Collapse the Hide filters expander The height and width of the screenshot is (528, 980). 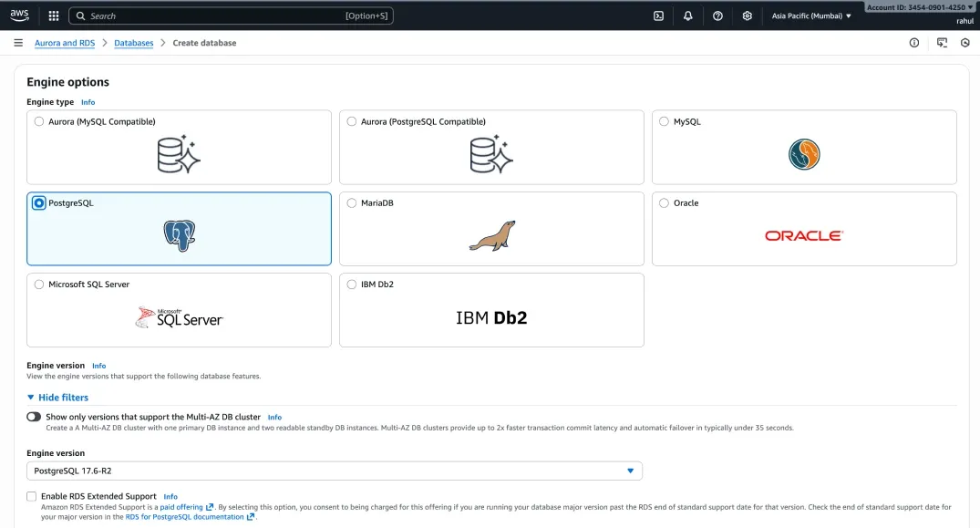coord(57,398)
